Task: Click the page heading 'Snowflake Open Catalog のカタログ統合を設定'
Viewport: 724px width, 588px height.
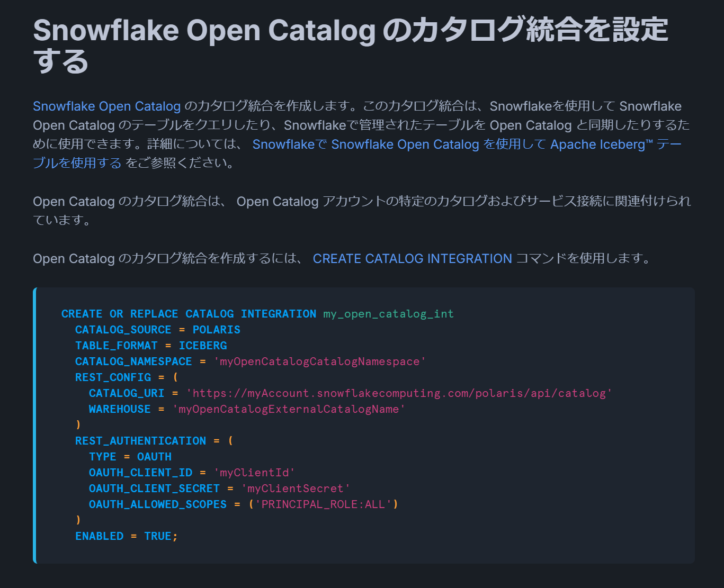Action: pyautogui.click(x=351, y=30)
